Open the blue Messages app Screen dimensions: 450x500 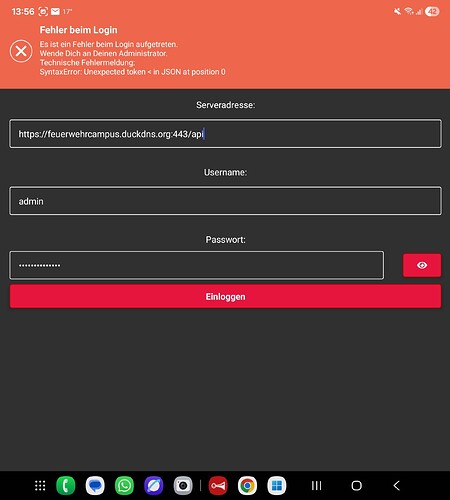[95, 486]
